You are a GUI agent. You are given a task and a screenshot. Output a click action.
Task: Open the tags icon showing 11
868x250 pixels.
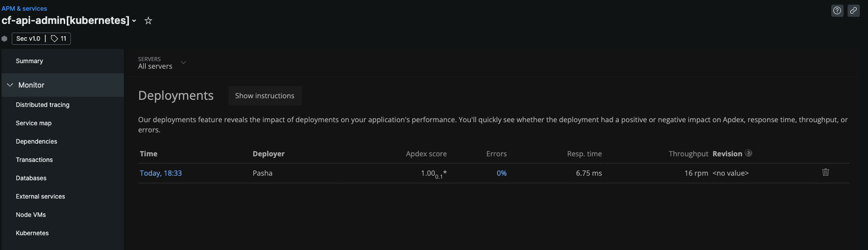coord(59,39)
